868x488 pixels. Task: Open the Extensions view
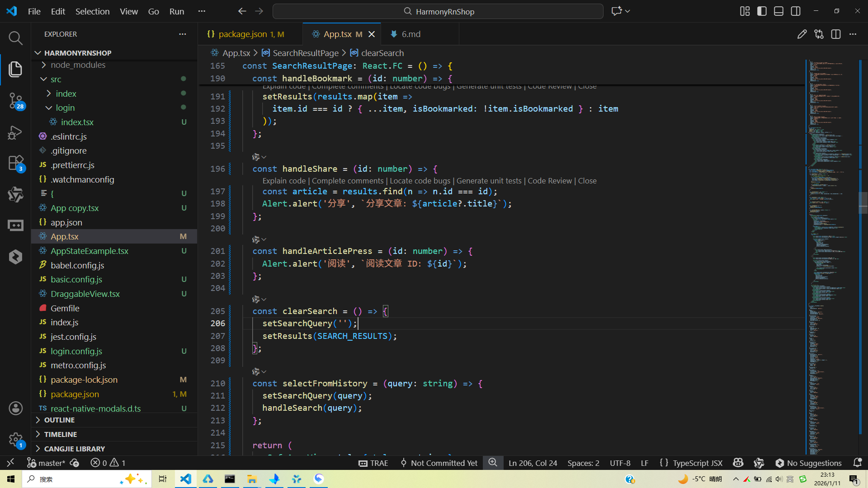(15, 163)
